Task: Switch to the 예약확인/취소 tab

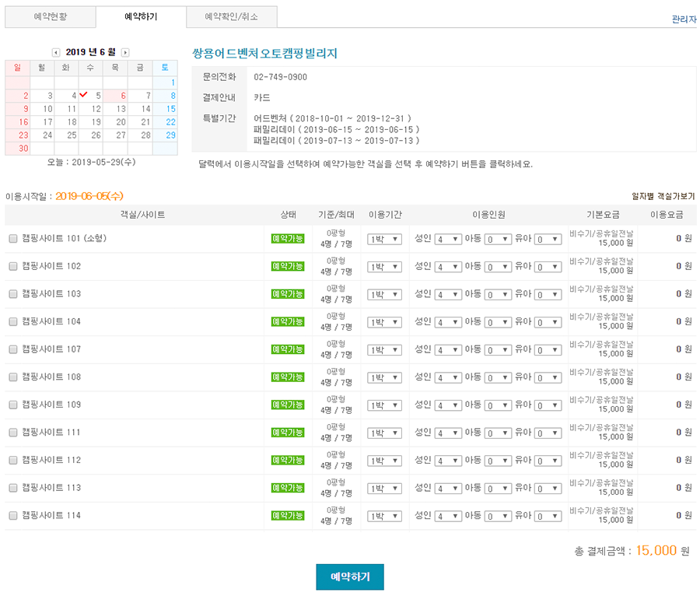Action: click(x=232, y=17)
